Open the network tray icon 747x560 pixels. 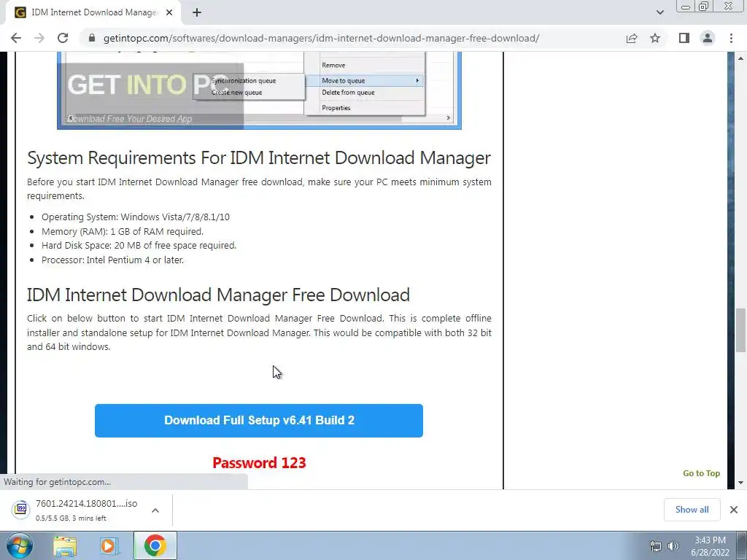point(656,546)
